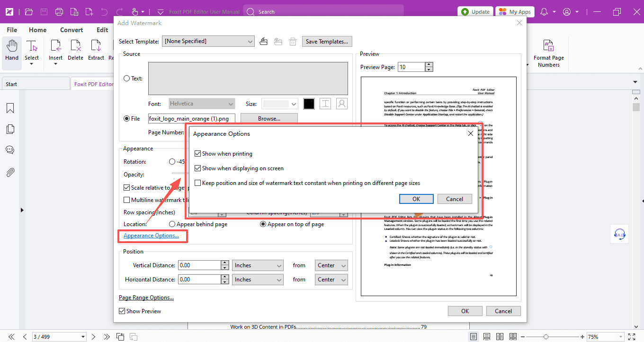Click OK in Appearance Options dialog
The image size is (644, 342).
[416, 199]
